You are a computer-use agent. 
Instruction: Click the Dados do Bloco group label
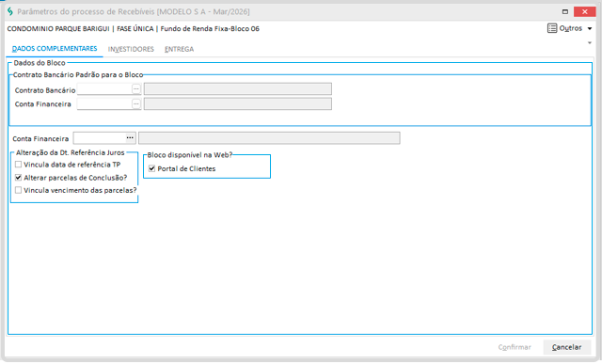(x=40, y=63)
